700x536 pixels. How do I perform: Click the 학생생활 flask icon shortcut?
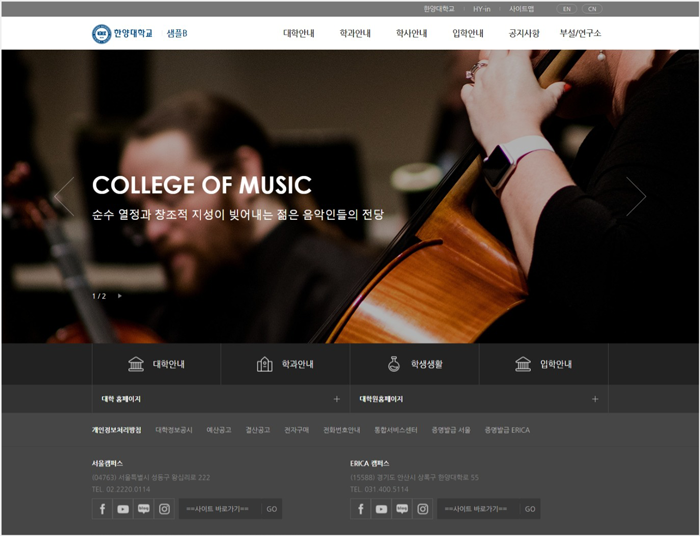click(x=414, y=364)
